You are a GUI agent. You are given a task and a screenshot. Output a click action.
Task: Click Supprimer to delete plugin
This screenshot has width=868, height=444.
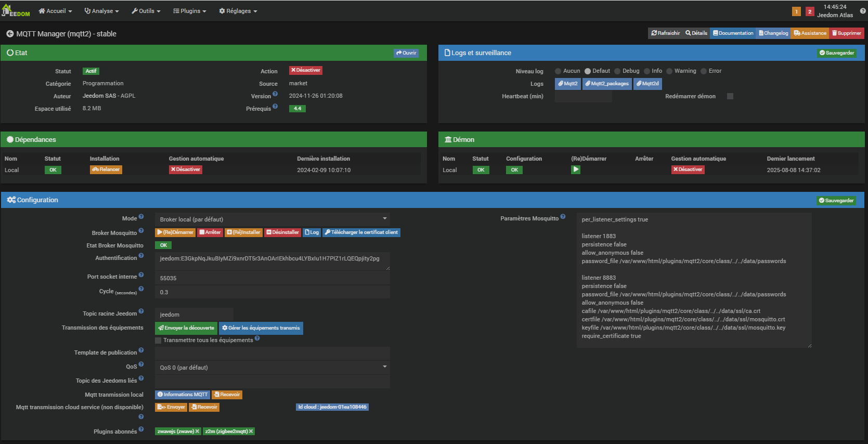pos(847,33)
